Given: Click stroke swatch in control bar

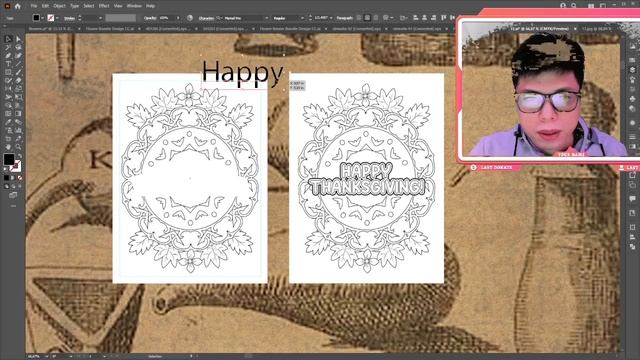Looking at the screenshot, I should point(51,18).
